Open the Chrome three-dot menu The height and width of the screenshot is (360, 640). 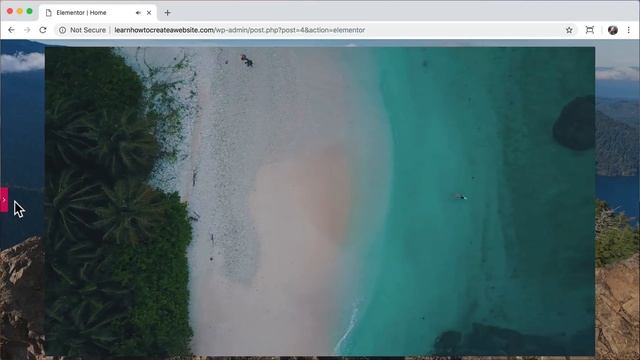629,30
